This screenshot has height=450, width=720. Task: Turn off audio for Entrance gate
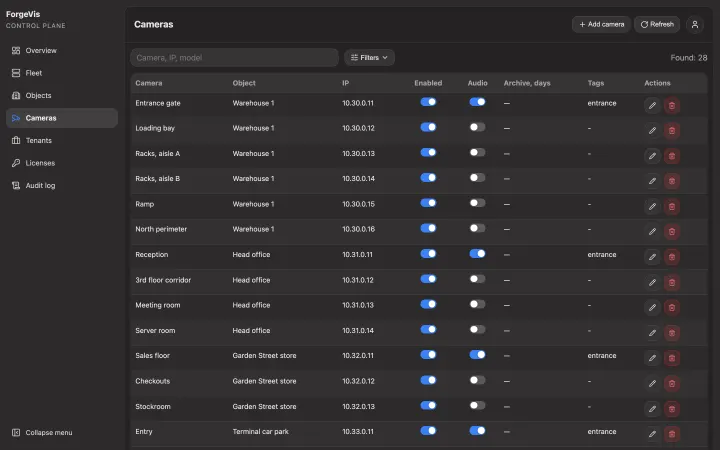pos(477,102)
